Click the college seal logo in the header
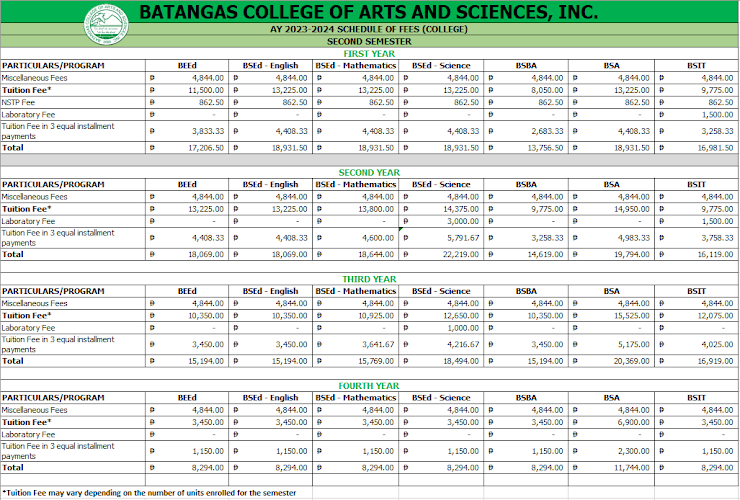This screenshot has height=500, width=740. (106, 24)
